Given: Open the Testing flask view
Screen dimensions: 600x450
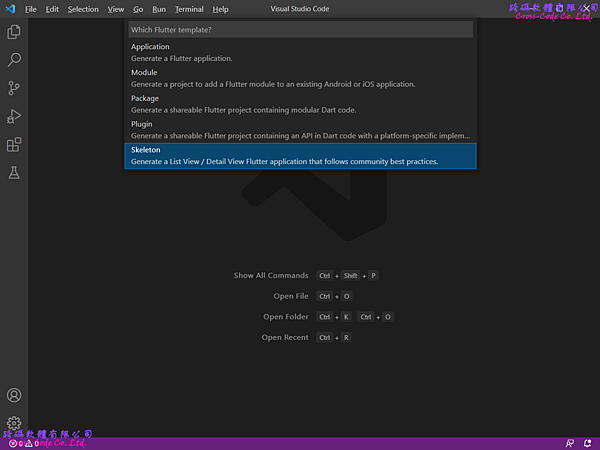Looking at the screenshot, I should pos(14,173).
